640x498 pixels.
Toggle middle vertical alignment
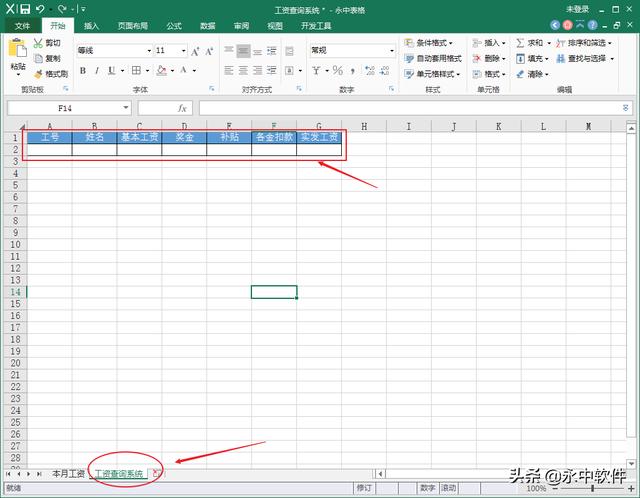pyautogui.click(x=243, y=51)
